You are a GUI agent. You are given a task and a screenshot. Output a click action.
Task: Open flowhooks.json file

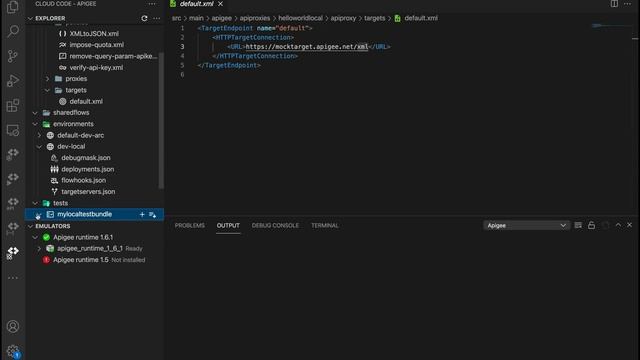(x=83, y=180)
